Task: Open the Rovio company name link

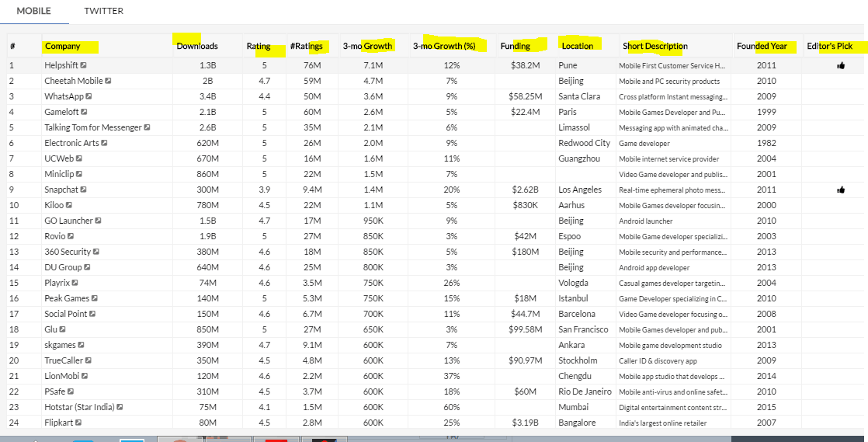Action: (x=55, y=236)
